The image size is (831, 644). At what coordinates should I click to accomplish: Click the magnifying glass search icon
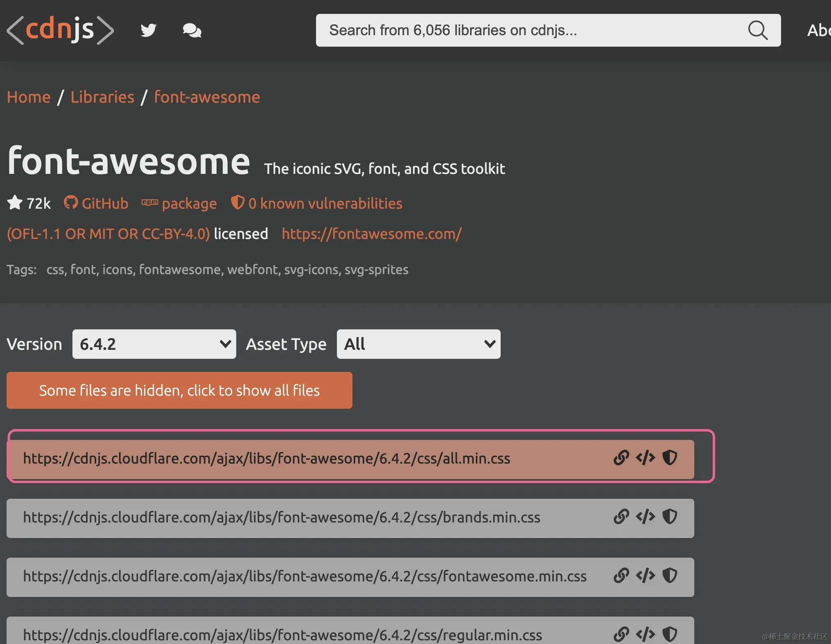[757, 30]
